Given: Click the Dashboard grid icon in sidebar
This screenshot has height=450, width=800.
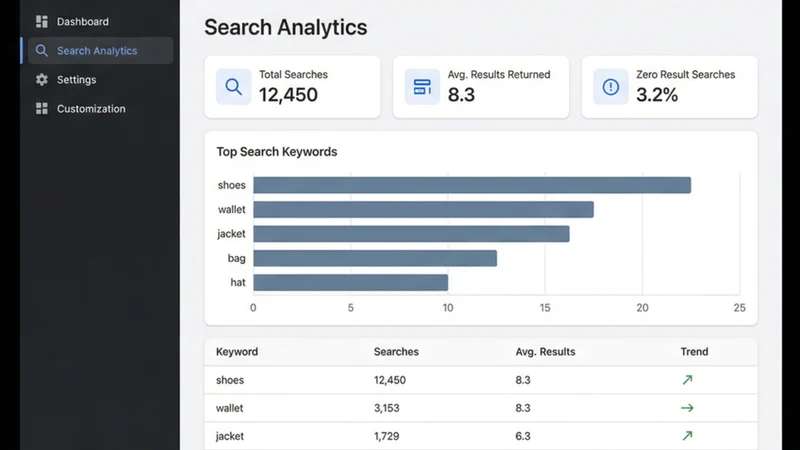Looking at the screenshot, I should (42, 21).
